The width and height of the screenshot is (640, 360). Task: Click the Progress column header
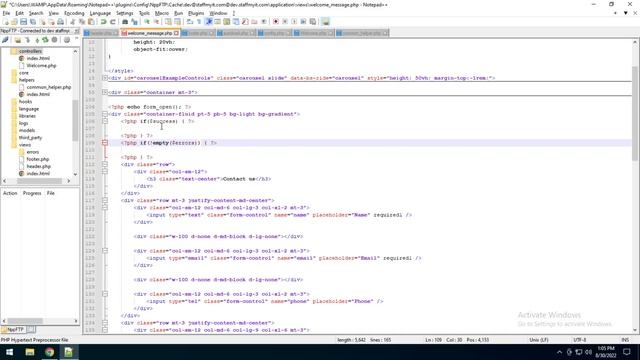[x=32, y=193]
